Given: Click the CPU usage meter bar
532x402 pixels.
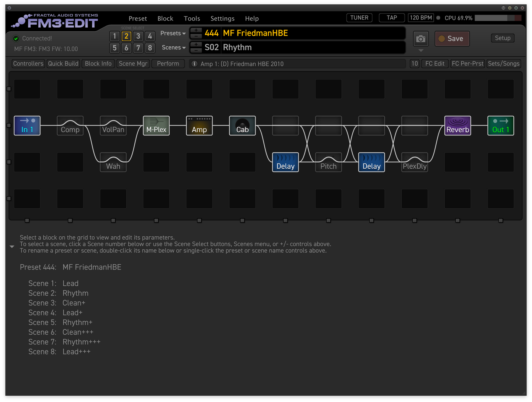Looking at the screenshot, I should tap(498, 18).
